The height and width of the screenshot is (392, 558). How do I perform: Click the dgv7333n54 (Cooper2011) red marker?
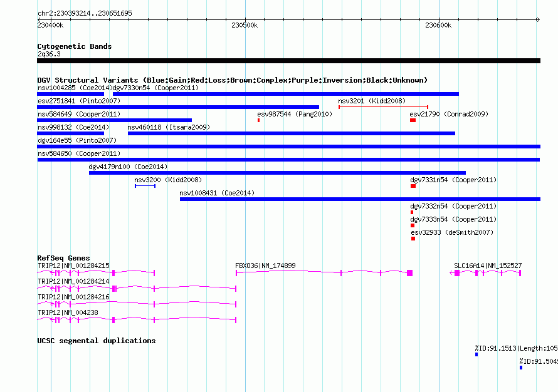pyautogui.click(x=413, y=225)
